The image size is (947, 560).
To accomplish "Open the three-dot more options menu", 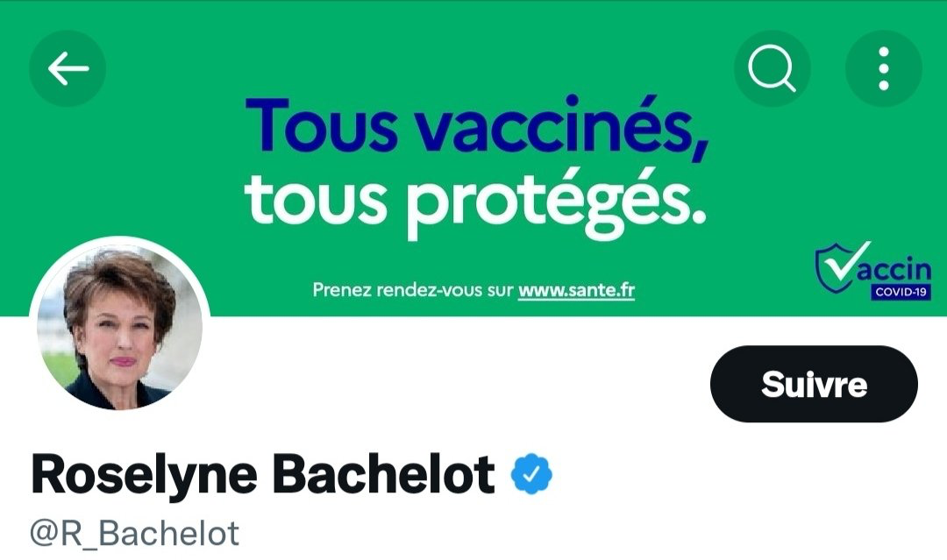I will 883,68.
